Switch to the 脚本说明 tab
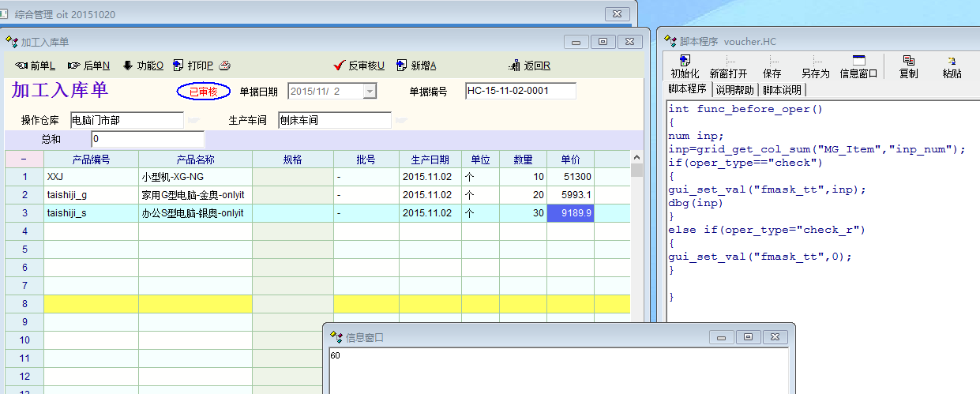Screen dimensions: 980x394 (782, 90)
